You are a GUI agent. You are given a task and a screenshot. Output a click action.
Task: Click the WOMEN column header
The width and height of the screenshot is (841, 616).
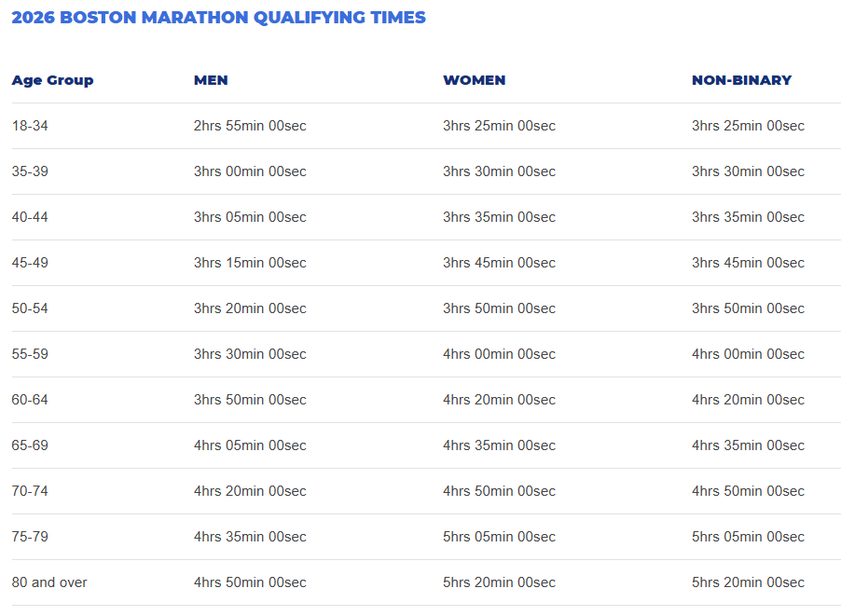(x=474, y=80)
